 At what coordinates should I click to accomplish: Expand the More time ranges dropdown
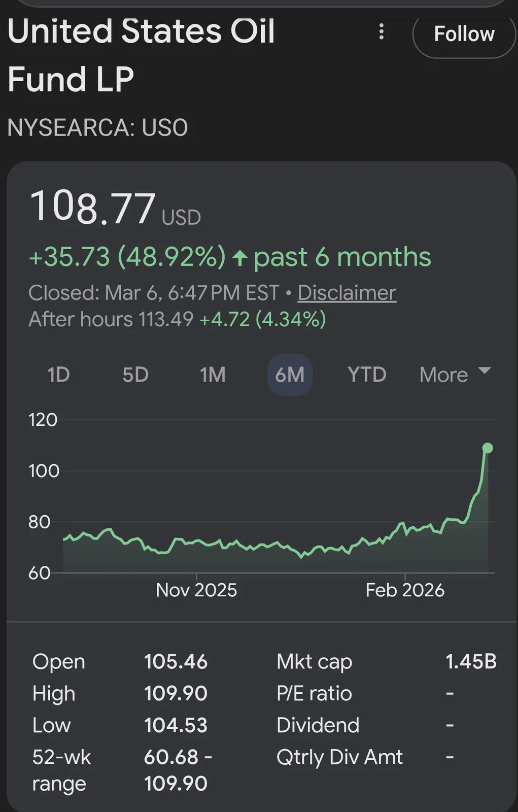tap(444, 375)
